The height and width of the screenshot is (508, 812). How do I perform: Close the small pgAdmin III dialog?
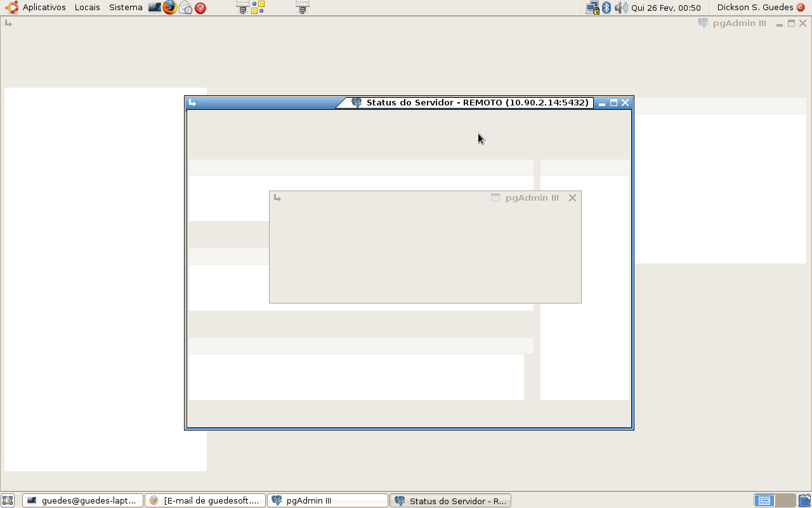572,198
